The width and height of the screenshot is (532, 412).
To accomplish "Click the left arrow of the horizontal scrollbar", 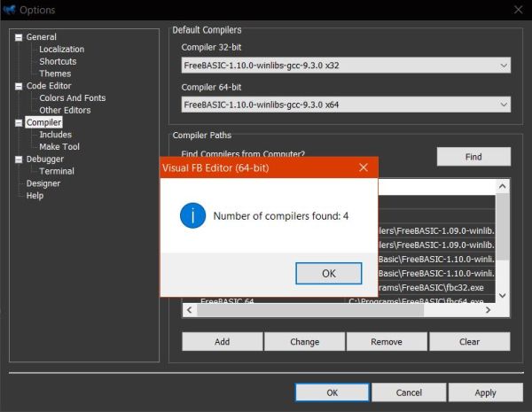I will [x=190, y=310].
